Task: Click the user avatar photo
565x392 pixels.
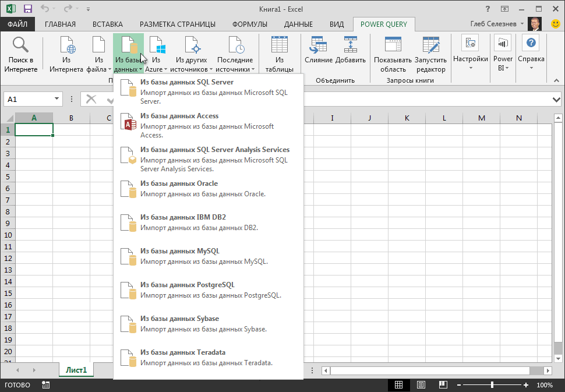Action: [535, 24]
